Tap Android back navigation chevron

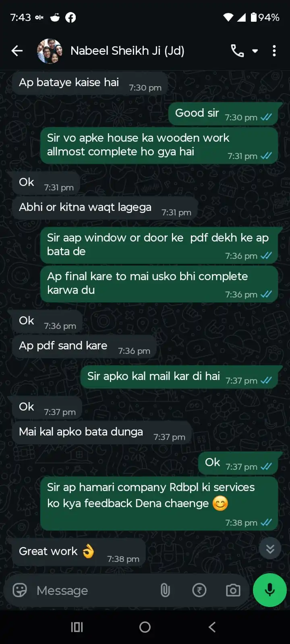[212, 627]
